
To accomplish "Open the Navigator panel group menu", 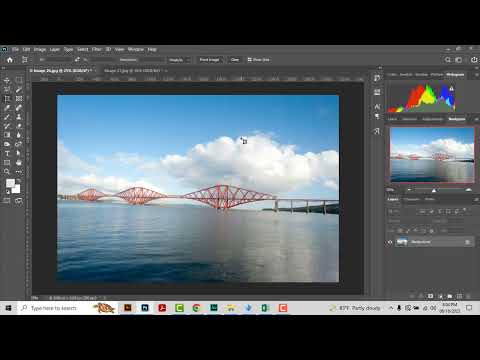I will coord(476,119).
